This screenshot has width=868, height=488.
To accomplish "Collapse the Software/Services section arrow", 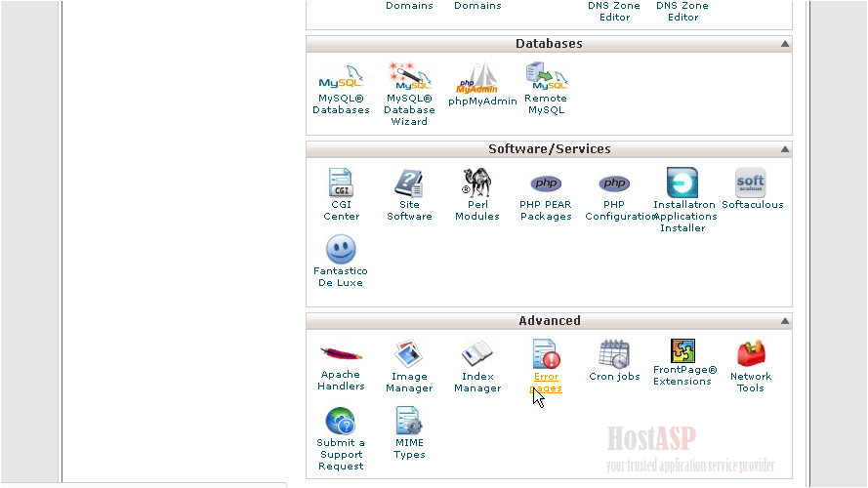I will point(785,149).
